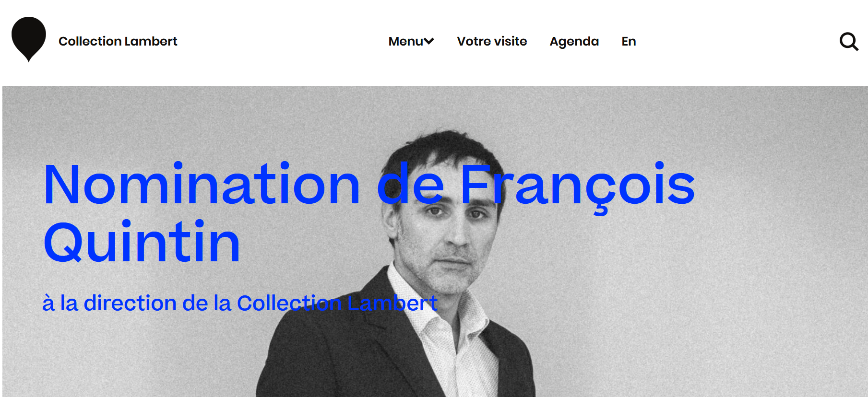The image size is (868, 397).
Task: Click the black balloon logo icon
Action: (29, 39)
